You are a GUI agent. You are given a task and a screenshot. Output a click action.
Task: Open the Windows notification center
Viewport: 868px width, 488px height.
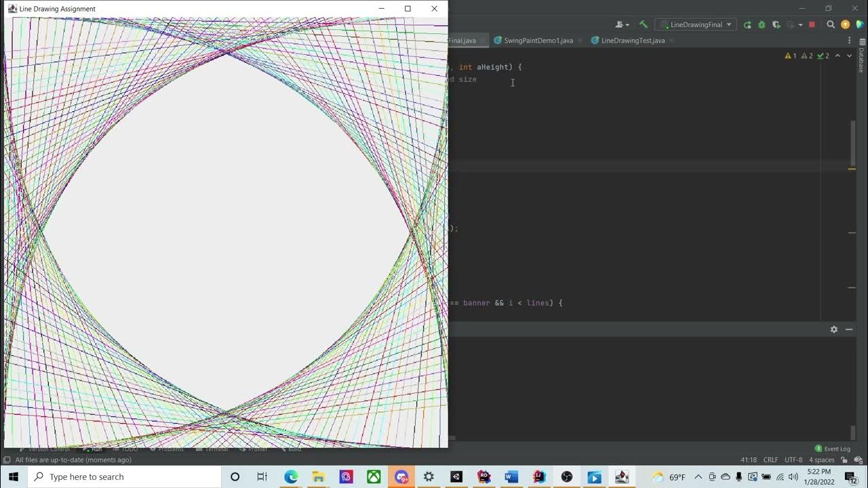coord(850,477)
